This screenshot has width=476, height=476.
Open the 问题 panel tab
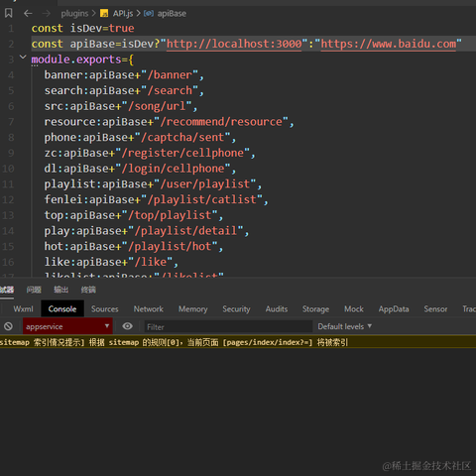point(34,290)
